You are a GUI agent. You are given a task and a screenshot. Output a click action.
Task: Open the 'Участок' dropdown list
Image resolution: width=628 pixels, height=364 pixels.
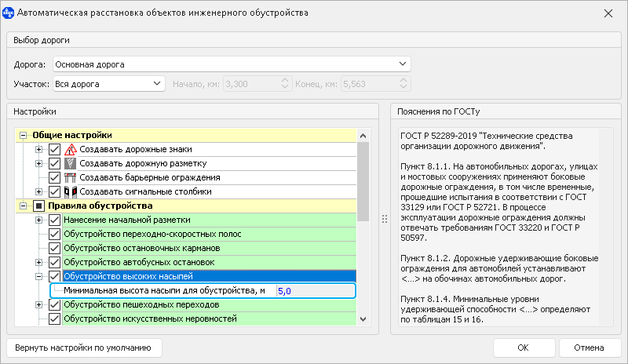[x=156, y=84]
